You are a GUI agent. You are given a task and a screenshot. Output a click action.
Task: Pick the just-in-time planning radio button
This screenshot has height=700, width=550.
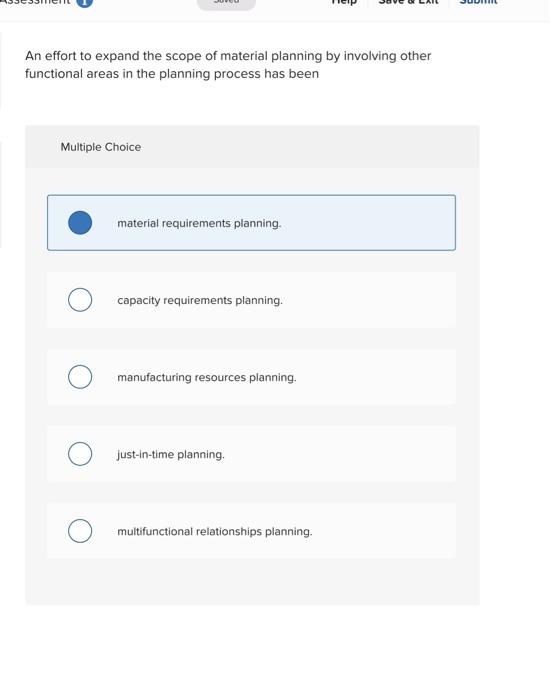pos(80,454)
